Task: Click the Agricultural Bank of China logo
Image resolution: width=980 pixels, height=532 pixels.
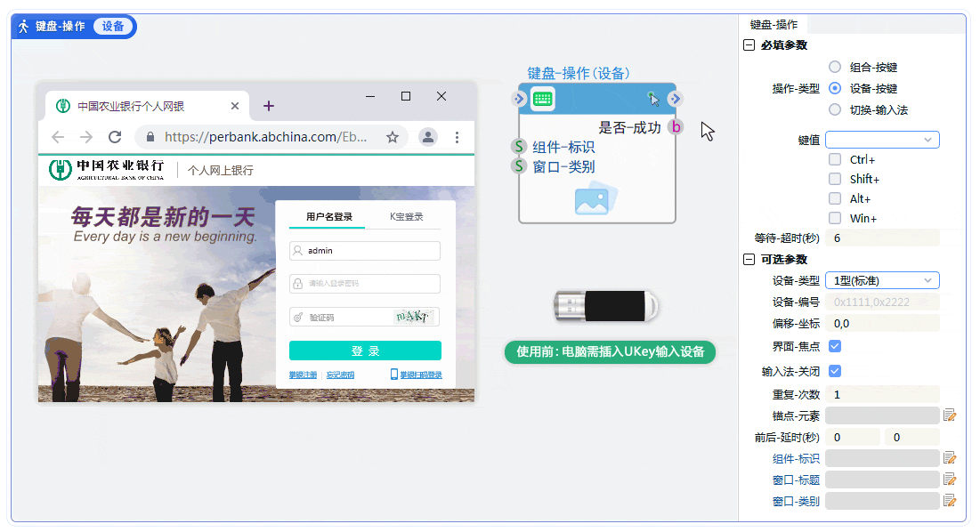Action: coord(107,169)
